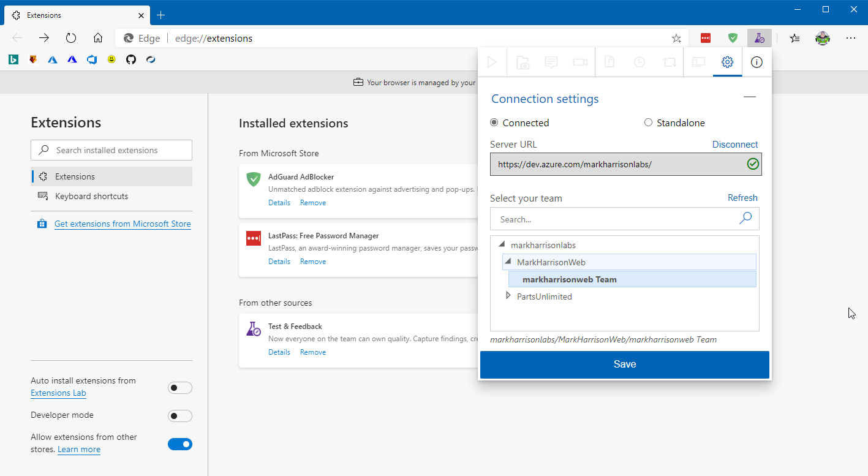Select the Connected radio button
Image resolution: width=868 pixels, height=476 pixels.
[494, 123]
